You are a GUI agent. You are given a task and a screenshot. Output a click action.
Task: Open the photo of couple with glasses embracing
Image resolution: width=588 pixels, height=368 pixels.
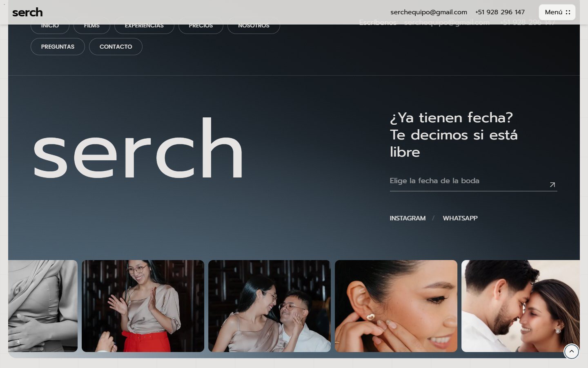(269, 306)
